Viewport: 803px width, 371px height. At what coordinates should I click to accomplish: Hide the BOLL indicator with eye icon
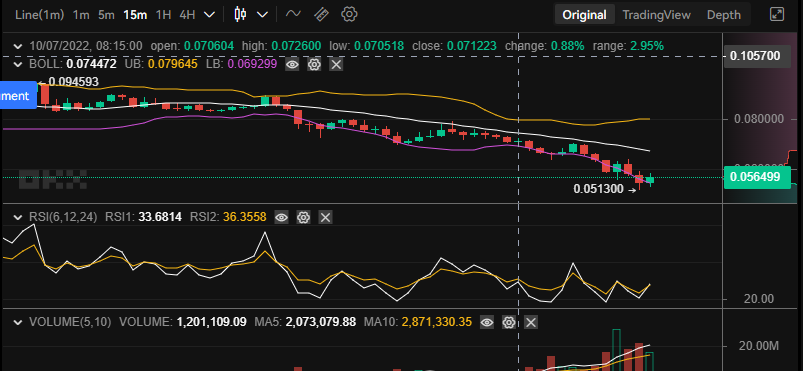(292, 65)
